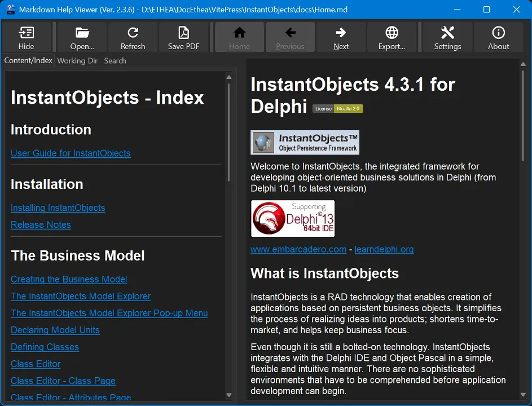Viewport: 532px width, 406px height.
Task: Go to the Next page
Action: tap(341, 37)
